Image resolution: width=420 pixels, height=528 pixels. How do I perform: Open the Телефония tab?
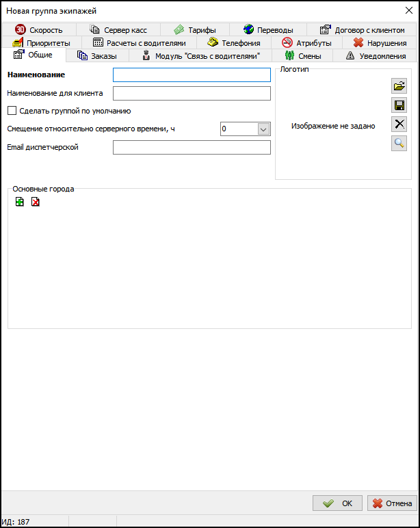pyautogui.click(x=234, y=43)
